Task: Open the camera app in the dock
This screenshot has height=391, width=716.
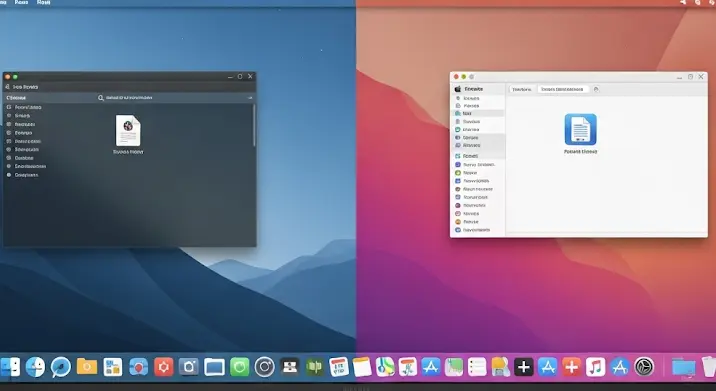Action: pyautogui.click(x=189, y=367)
